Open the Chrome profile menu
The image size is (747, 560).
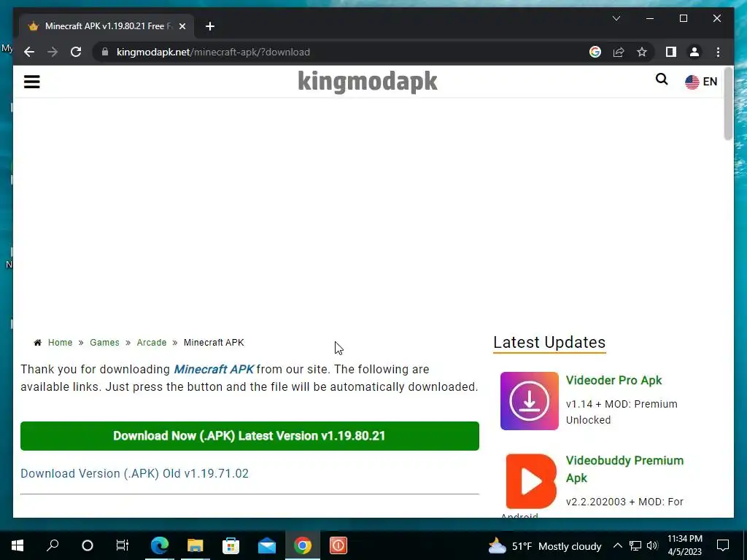point(694,52)
